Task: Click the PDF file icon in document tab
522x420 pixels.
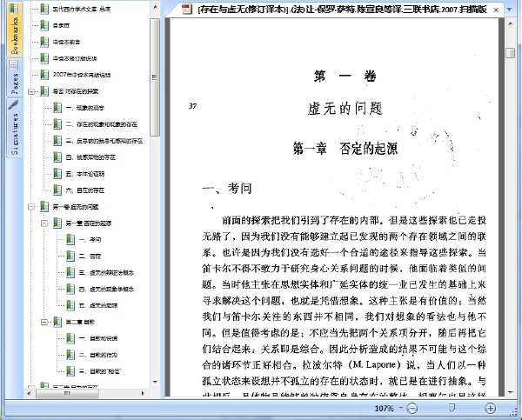Action: pos(187,9)
